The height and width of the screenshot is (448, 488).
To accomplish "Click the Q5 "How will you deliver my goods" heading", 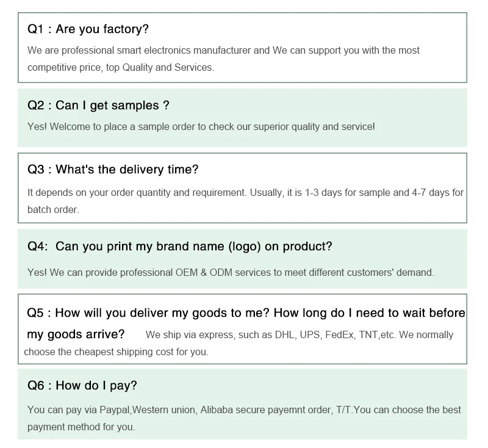I will pyautogui.click(x=246, y=313).
